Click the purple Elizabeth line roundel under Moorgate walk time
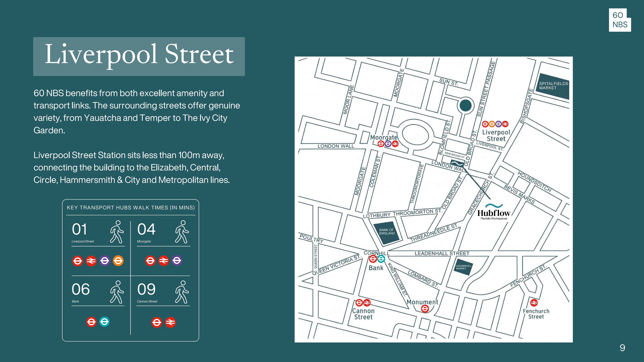 tap(177, 261)
